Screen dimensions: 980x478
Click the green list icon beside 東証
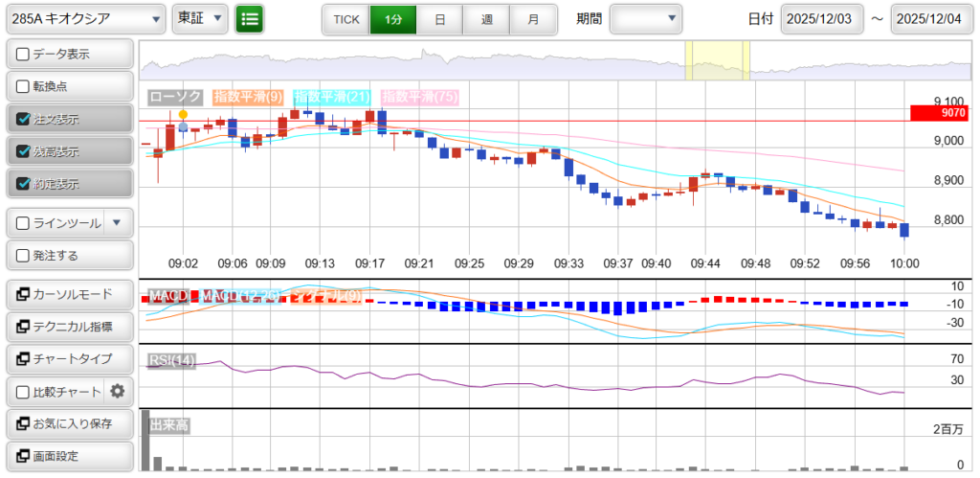point(250,18)
